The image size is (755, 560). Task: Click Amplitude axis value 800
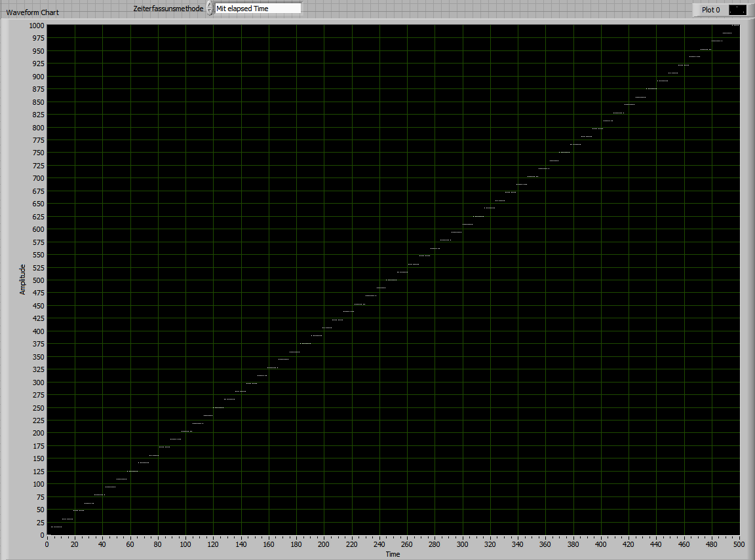tap(39, 128)
